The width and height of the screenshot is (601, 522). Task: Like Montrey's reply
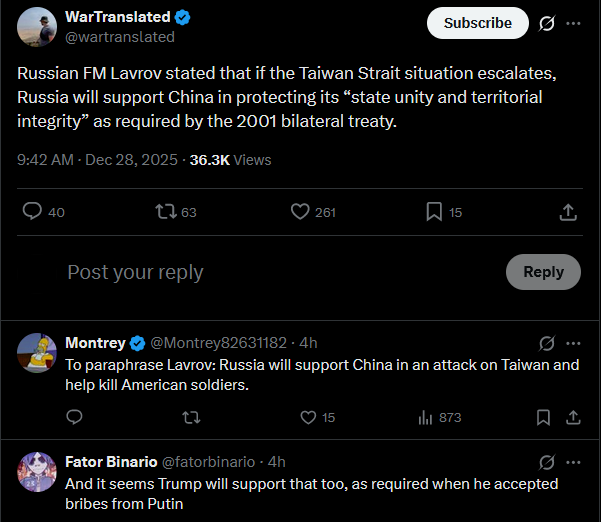click(308, 417)
